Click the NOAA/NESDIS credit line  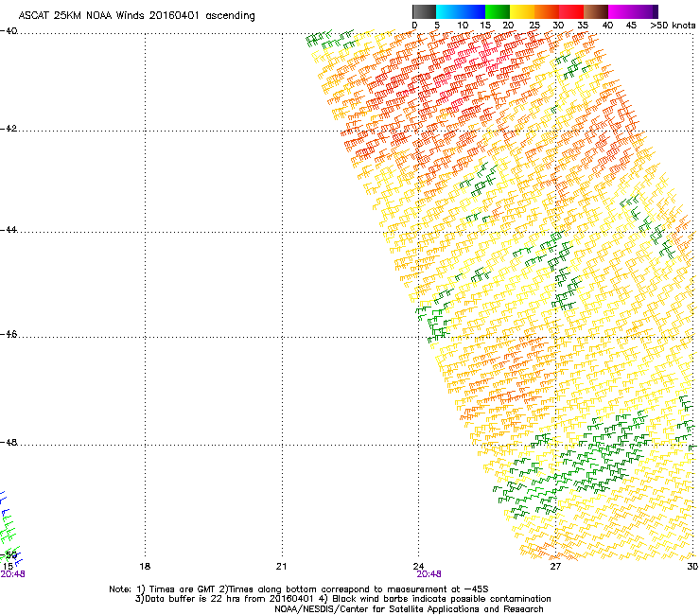[409, 609]
